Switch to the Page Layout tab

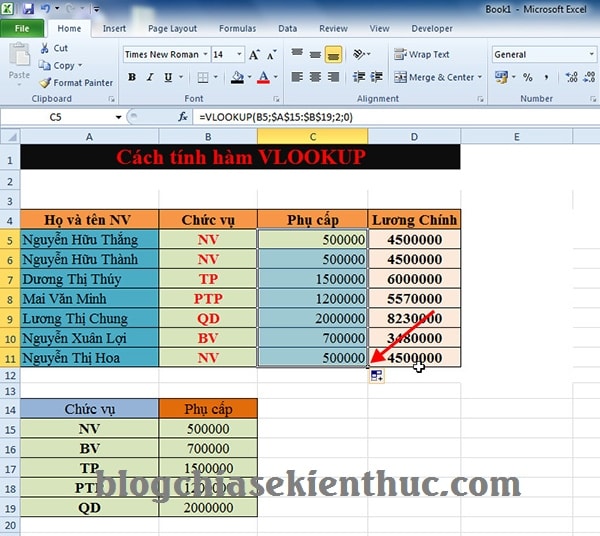[x=172, y=28]
